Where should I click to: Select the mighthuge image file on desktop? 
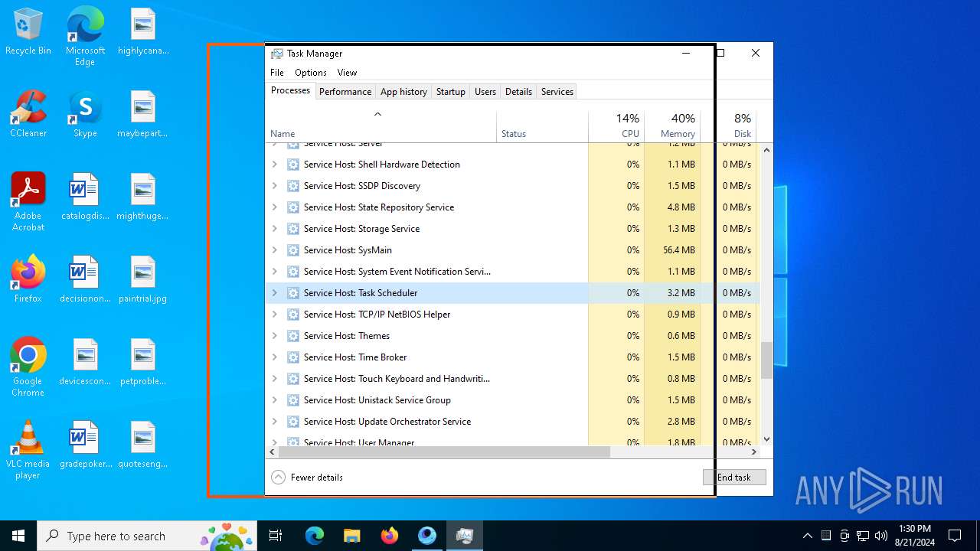[x=143, y=197]
